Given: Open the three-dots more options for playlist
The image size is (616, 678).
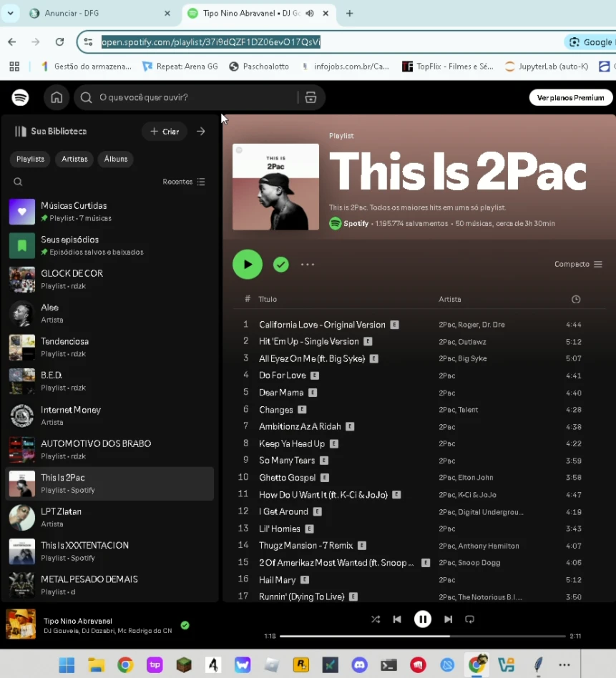Looking at the screenshot, I should click(308, 265).
